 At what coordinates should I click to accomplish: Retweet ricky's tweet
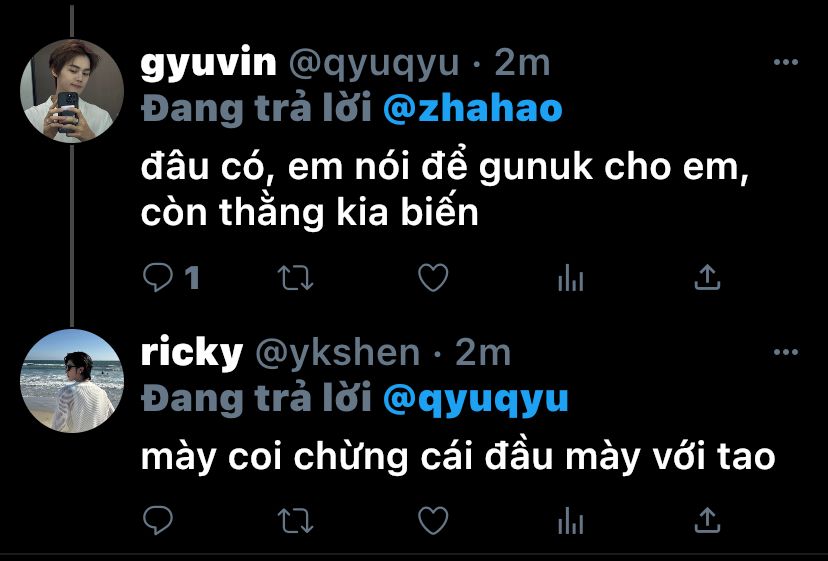296,521
